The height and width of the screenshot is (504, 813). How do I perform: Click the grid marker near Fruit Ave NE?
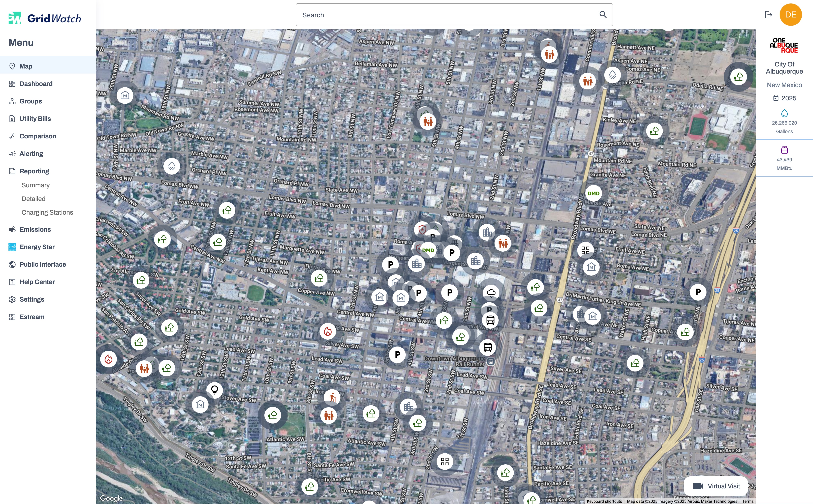click(585, 250)
